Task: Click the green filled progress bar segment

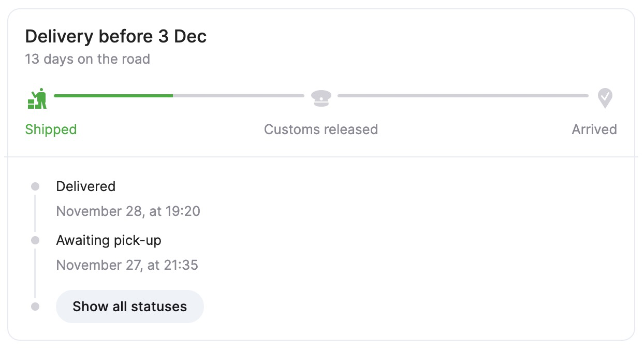Action: pos(113,96)
